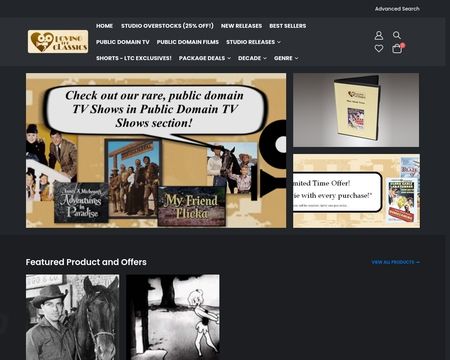Screen dimensions: 450x360
Task: Open the New Releases page
Action: (241, 26)
